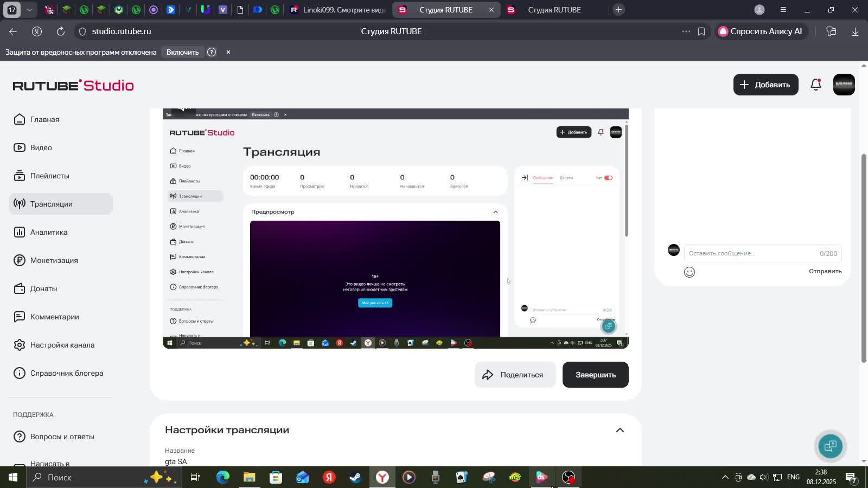This screenshot has height=488, width=868.
Task: Open the Windows Start menu
Action: click(x=13, y=477)
